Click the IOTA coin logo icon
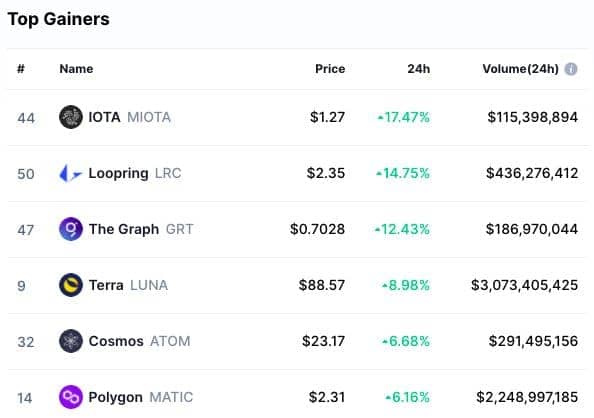Image resolution: width=594 pixels, height=418 pixels. [x=71, y=117]
